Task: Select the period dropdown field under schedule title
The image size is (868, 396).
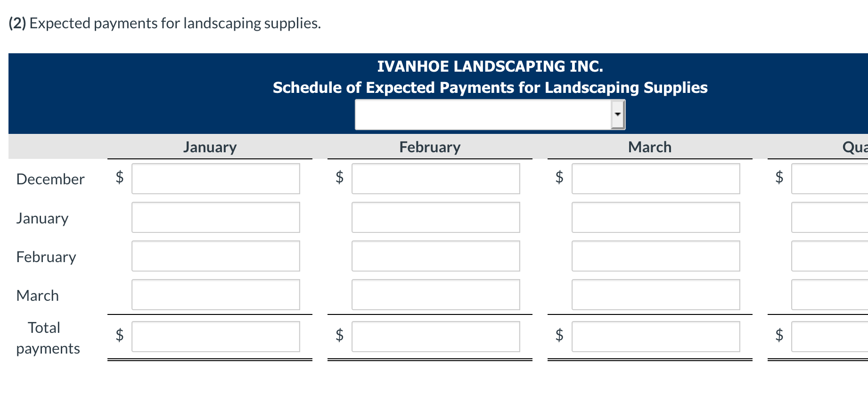Action: [490, 115]
